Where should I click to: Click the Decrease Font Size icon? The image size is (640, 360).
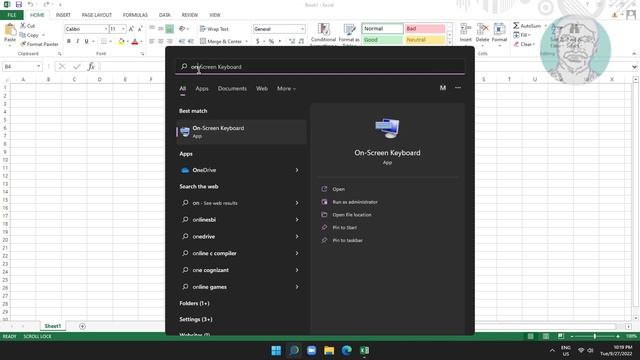(140, 29)
